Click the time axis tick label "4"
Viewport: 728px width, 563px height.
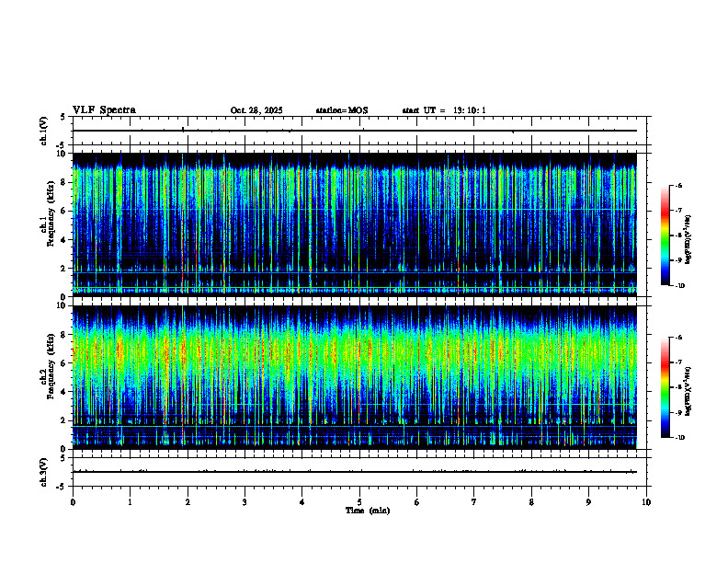point(302,502)
